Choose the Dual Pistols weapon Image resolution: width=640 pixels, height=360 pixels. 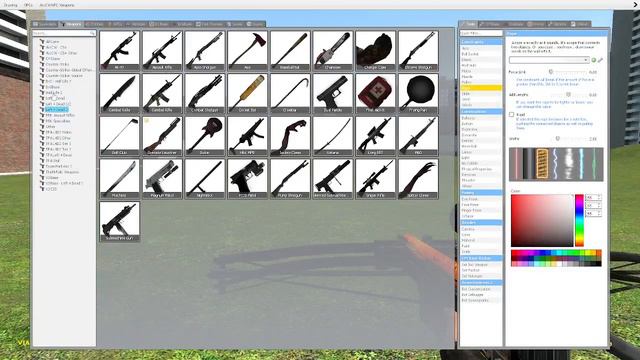333,93
